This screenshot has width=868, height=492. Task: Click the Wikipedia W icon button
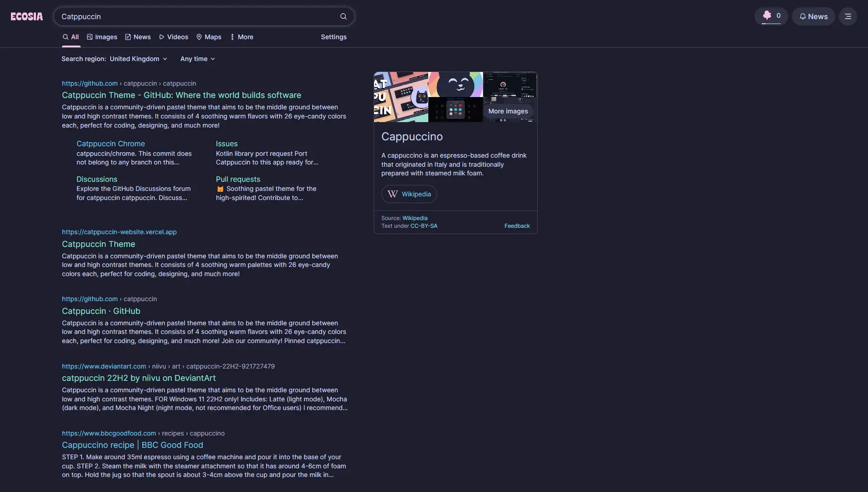click(x=409, y=194)
